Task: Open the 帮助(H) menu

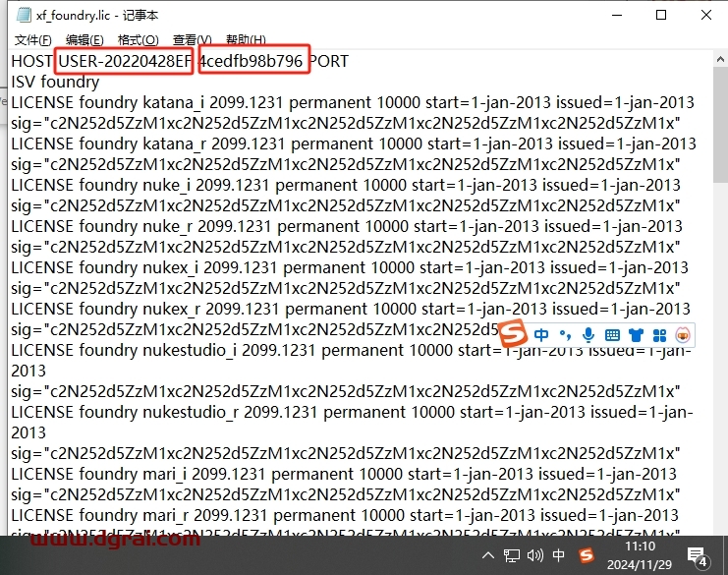Action: (x=246, y=40)
